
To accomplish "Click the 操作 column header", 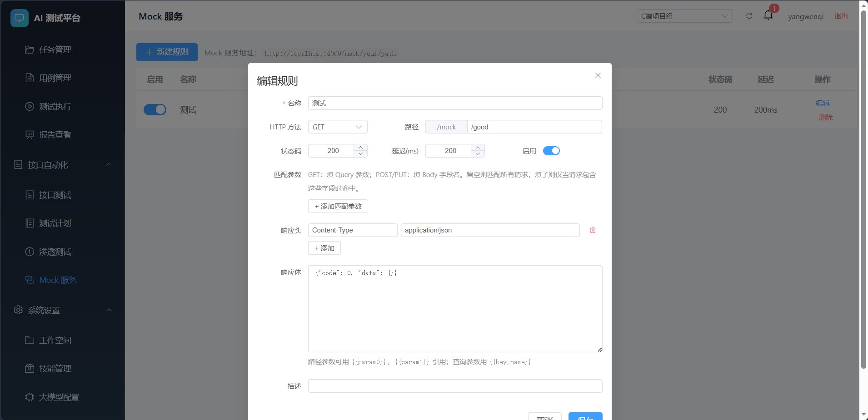I will 823,79.
